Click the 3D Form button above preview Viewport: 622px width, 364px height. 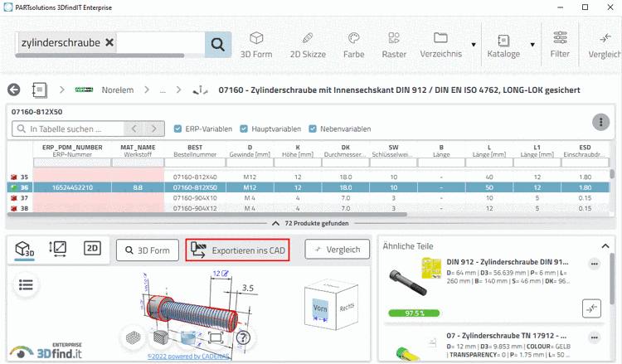148,250
